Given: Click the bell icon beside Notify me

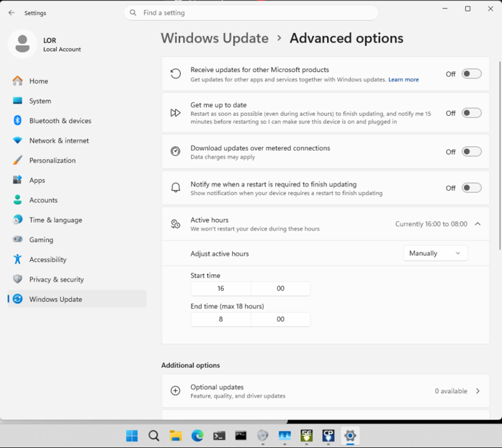Looking at the screenshot, I should click(x=176, y=188).
